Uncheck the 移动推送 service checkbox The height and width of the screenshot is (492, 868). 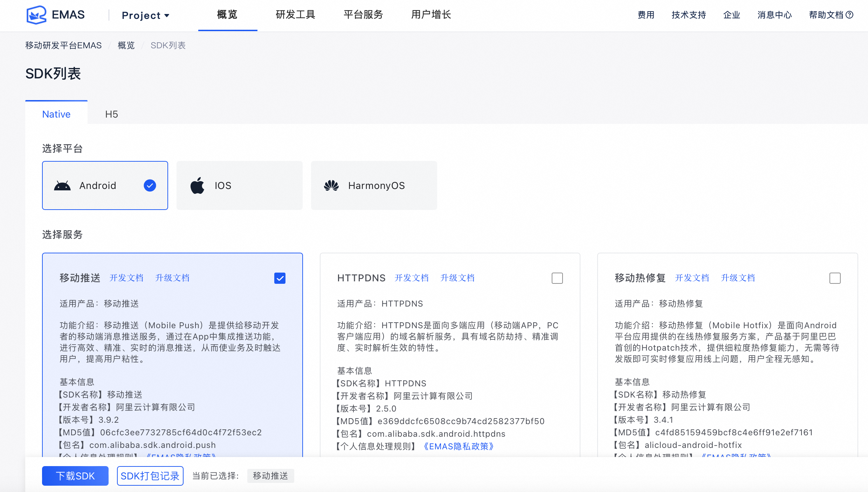[280, 278]
